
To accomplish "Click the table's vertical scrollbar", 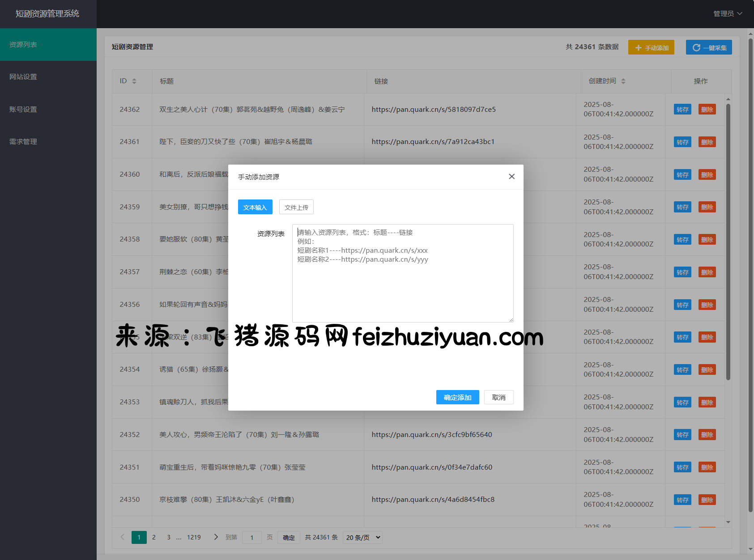I will (x=728, y=242).
